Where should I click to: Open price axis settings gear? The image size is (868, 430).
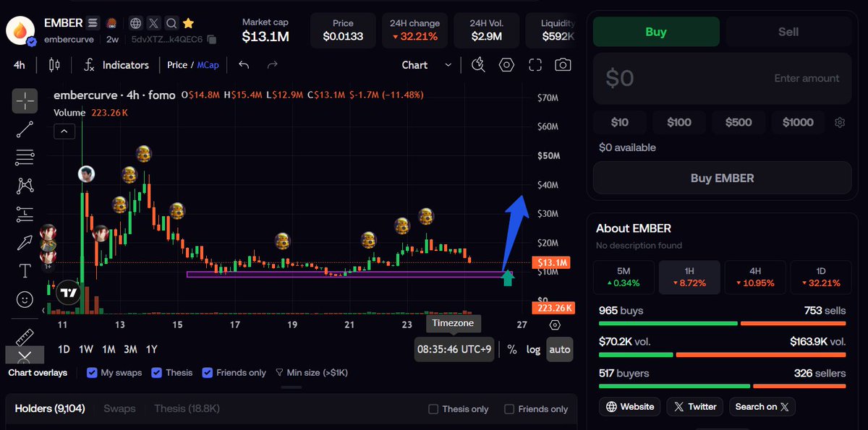coord(555,325)
